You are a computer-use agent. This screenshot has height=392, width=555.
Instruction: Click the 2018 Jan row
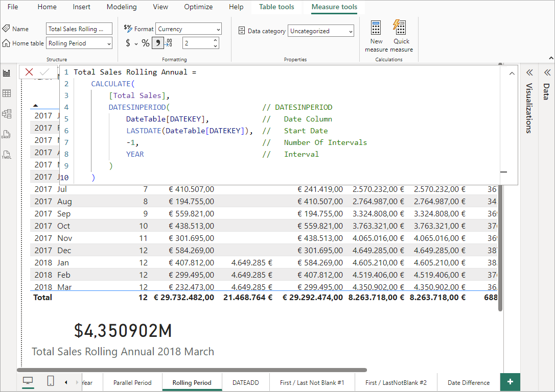tap(264, 263)
